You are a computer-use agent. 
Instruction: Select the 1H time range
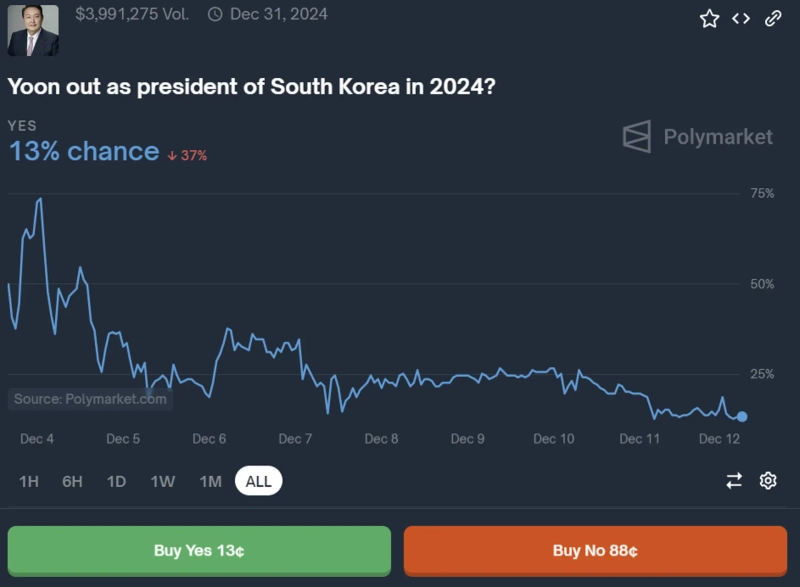point(29,482)
